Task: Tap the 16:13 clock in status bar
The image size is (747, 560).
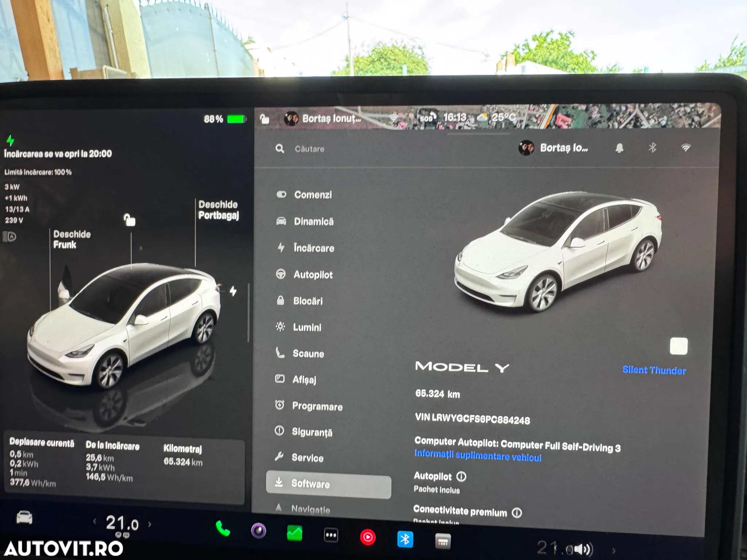Action: pos(455,117)
